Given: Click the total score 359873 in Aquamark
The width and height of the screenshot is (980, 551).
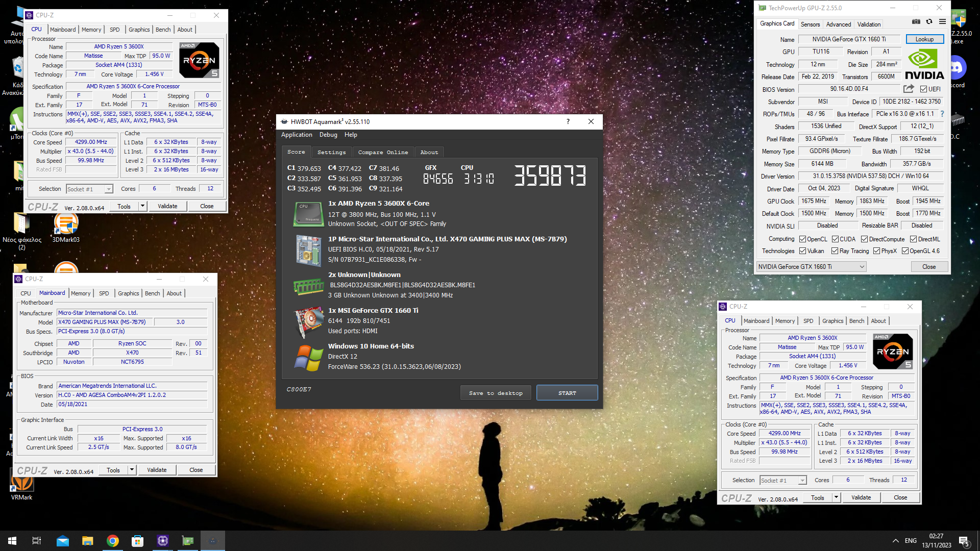Looking at the screenshot, I should 550,175.
